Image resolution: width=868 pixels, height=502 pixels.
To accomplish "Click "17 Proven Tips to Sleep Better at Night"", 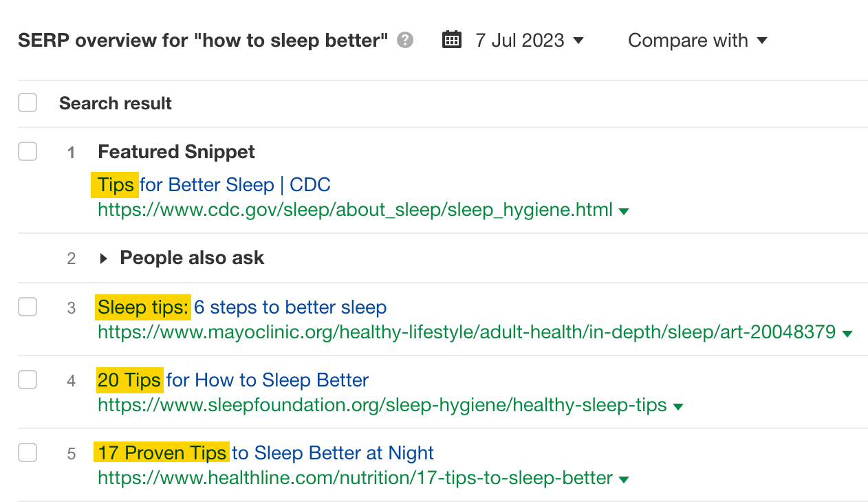I will point(264,452).
